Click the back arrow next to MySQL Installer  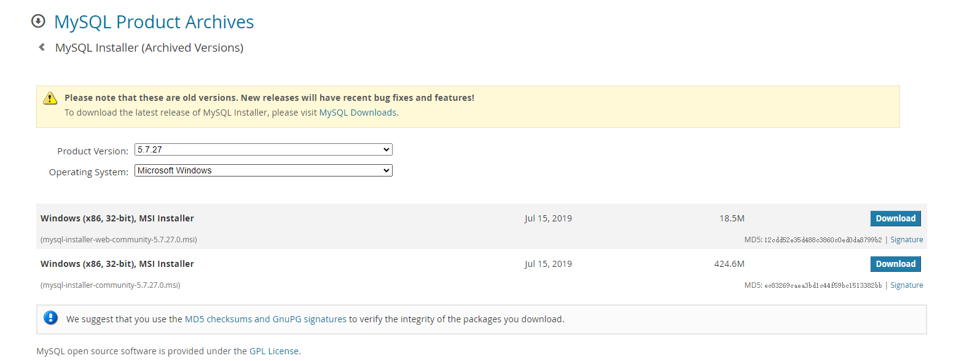[x=42, y=47]
